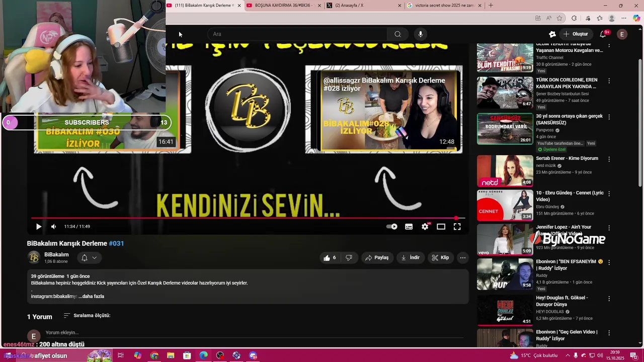Open the browser profile icon
This screenshot has height=362, width=644.
(612, 18)
